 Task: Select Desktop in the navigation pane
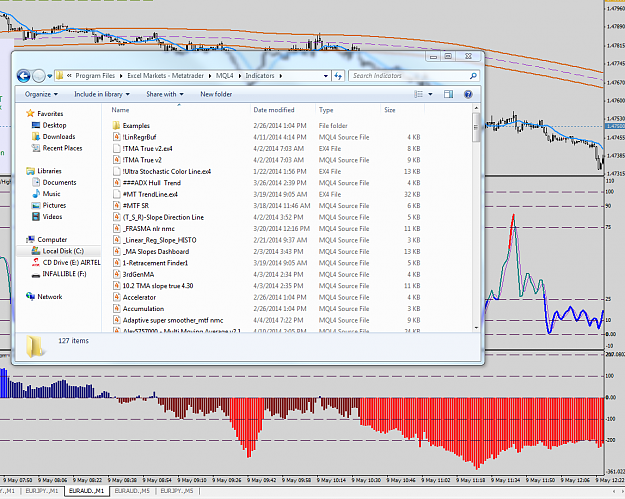click(x=54, y=125)
